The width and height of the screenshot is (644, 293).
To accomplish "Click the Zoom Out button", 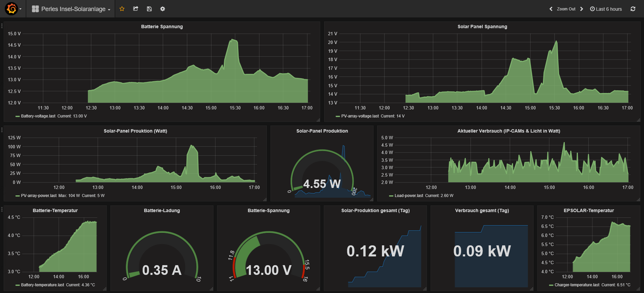I will (x=566, y=9).
